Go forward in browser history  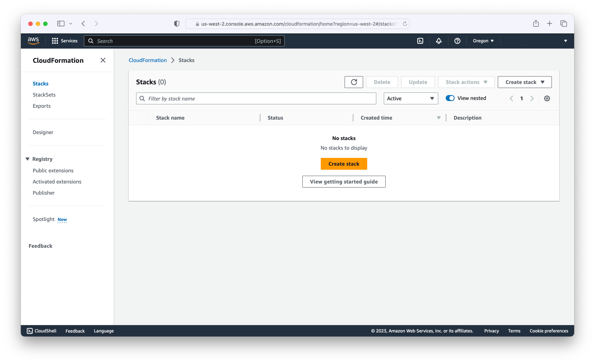pos(96,23)
